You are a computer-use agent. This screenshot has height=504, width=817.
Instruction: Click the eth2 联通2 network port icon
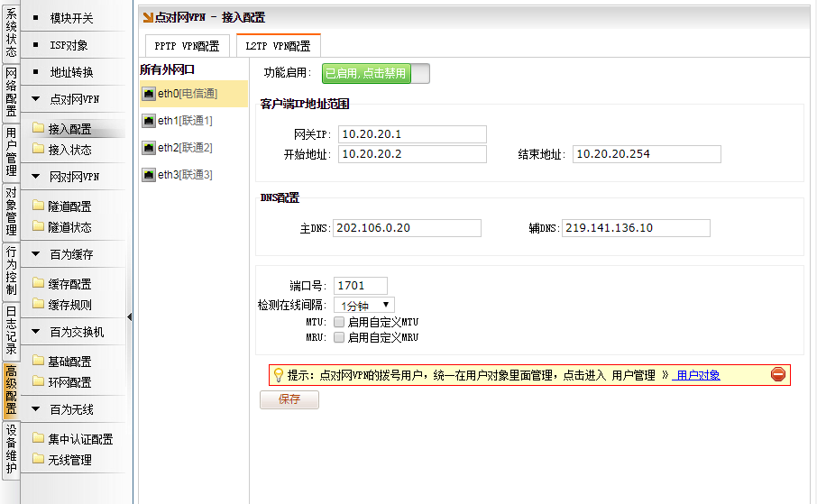pyautogui.click(x=149, y=148)
